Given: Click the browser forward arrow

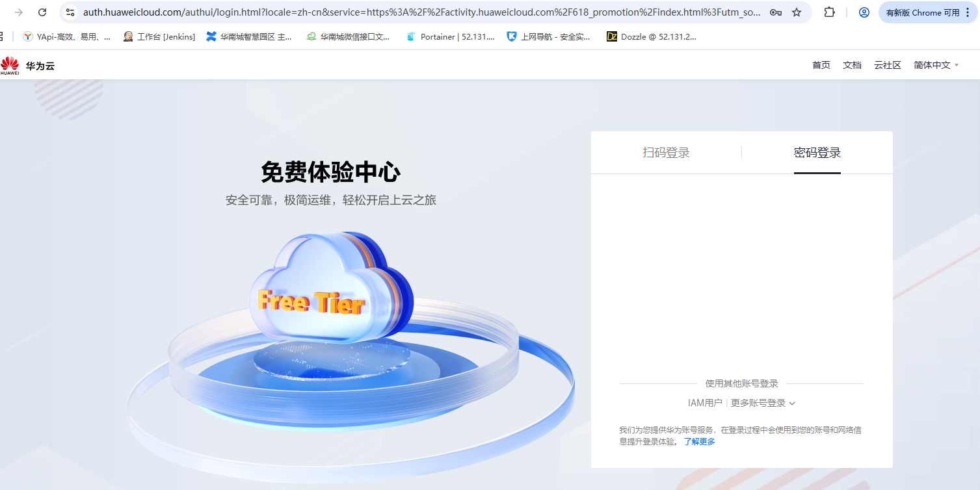Looking at the screenshot, I should tap(20, 12).
